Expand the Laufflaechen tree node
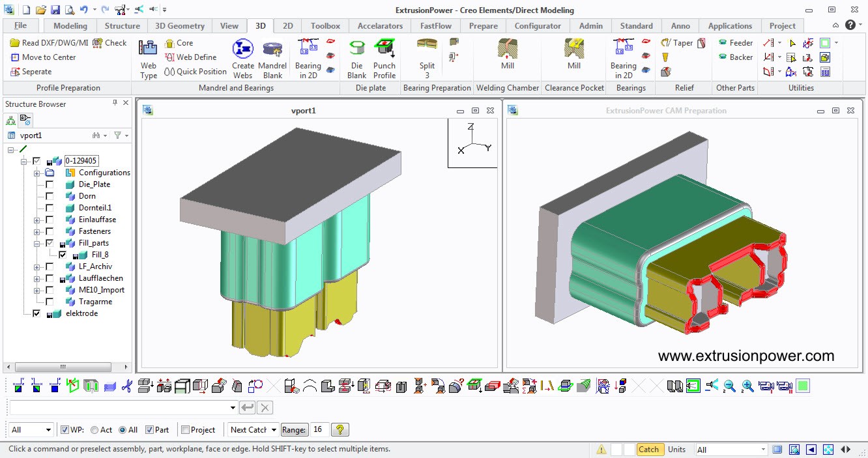Image resolution: width=868 pixels, height=458 pixels. (37, 278)
